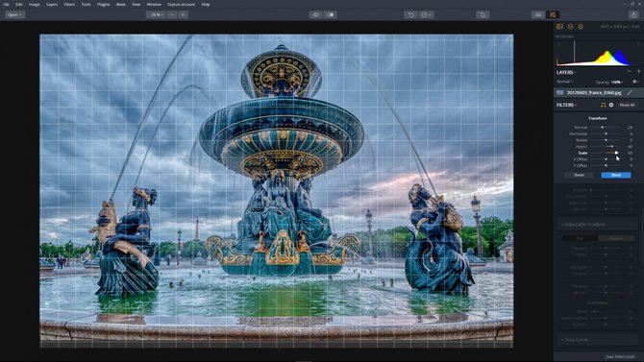Image resolution: width=644 pixels, height=362 pixels.
Task: Open the Skylum Account menu
Action: click(181, 5)
